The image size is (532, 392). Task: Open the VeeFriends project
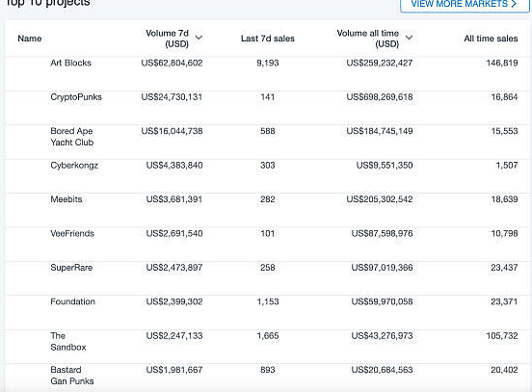click(x=72, y=233)
